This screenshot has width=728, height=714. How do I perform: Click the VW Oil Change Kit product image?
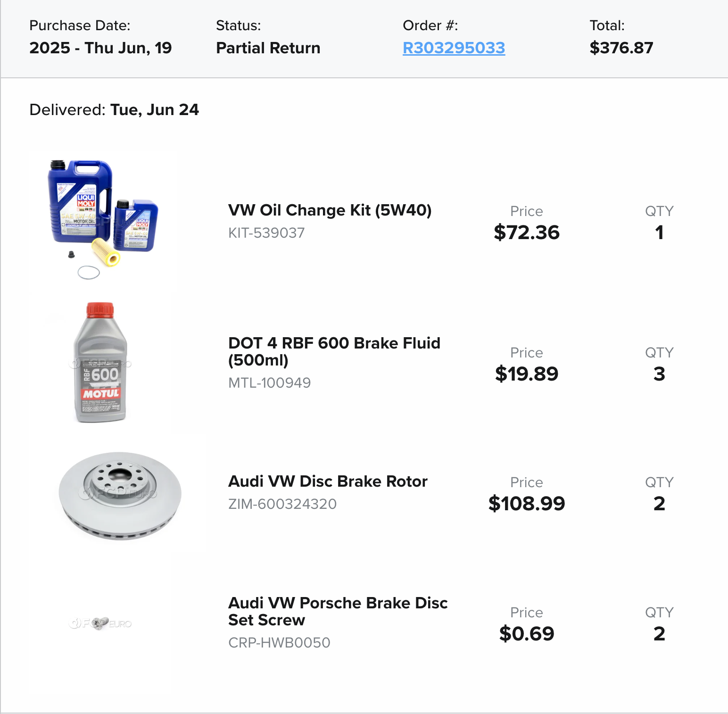click(x=103, y=218)
